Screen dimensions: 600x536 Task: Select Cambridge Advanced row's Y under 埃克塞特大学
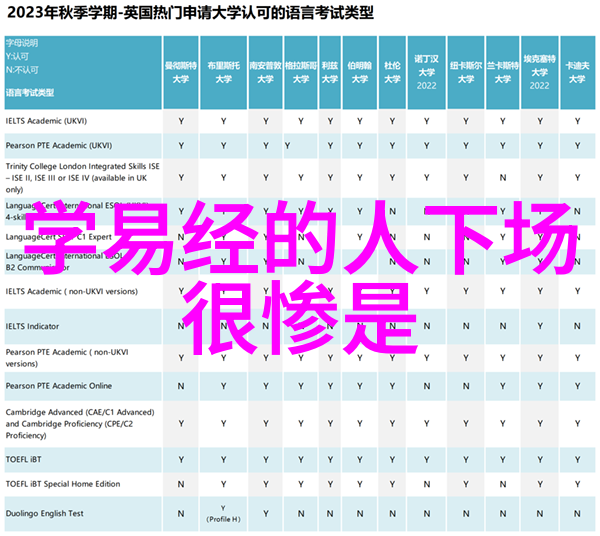(540, 424)
